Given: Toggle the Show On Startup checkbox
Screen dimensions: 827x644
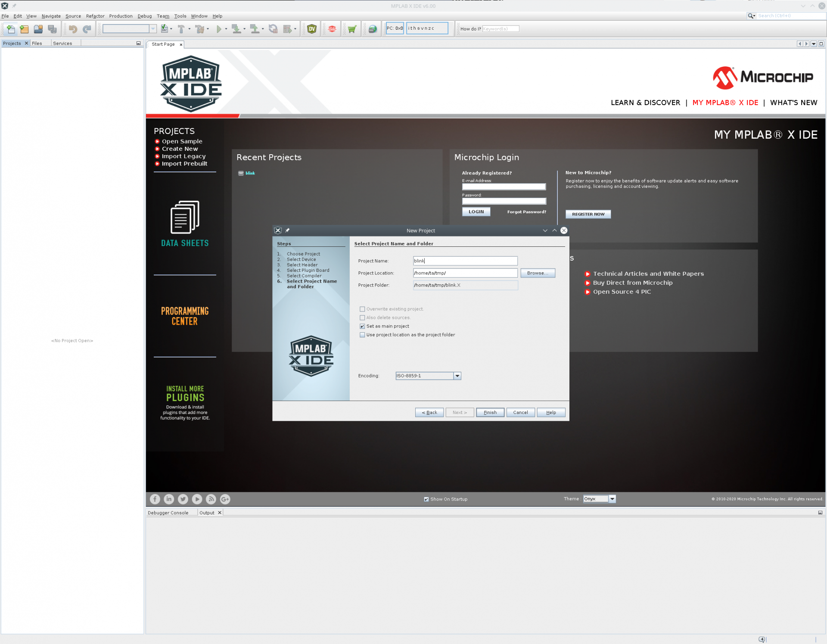Looking at the screenshot, I should tap(426, 499).
